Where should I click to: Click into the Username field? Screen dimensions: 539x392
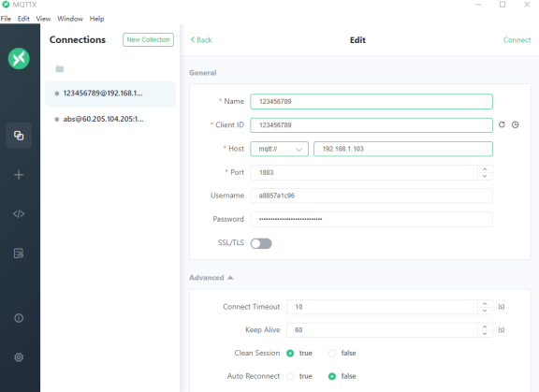tap(371, 196)
